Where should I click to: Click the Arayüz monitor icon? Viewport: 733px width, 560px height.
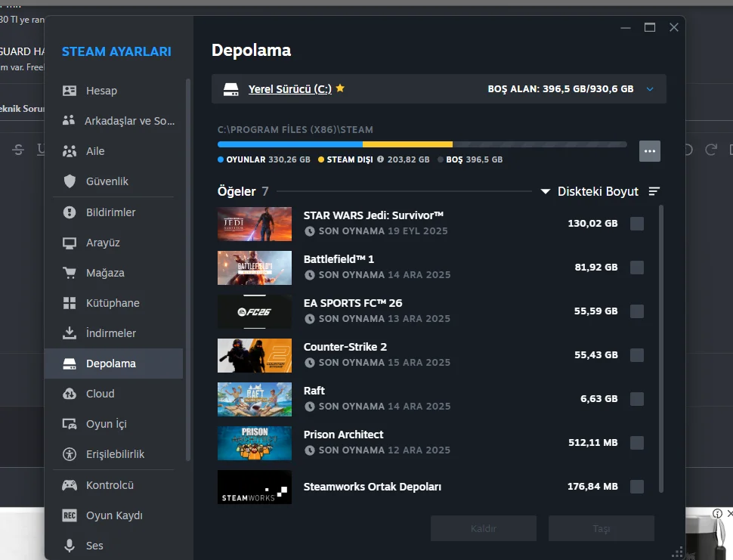[x=70, y=243]
